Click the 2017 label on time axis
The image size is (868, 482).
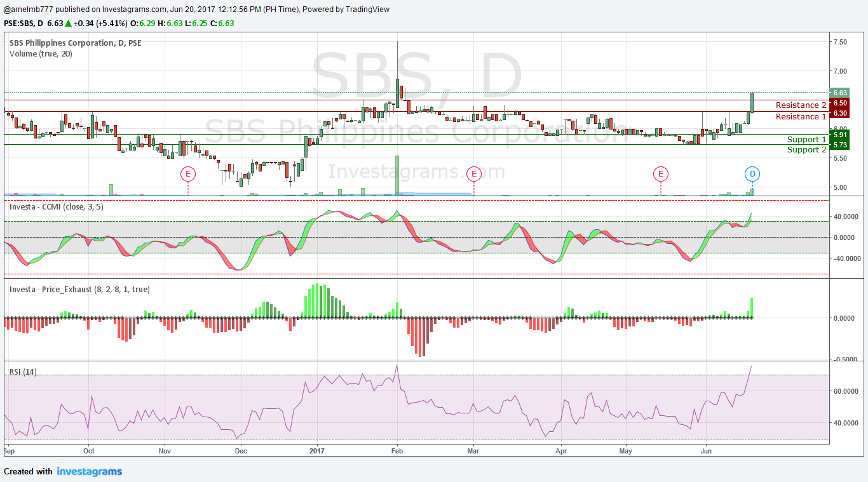click(317, 452)
